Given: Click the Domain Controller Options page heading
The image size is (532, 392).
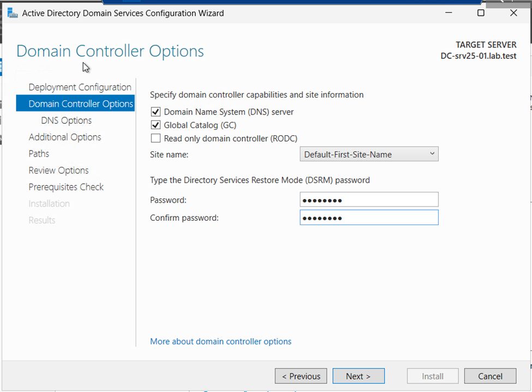Looking at the screenshot, I should click(110, 51).
